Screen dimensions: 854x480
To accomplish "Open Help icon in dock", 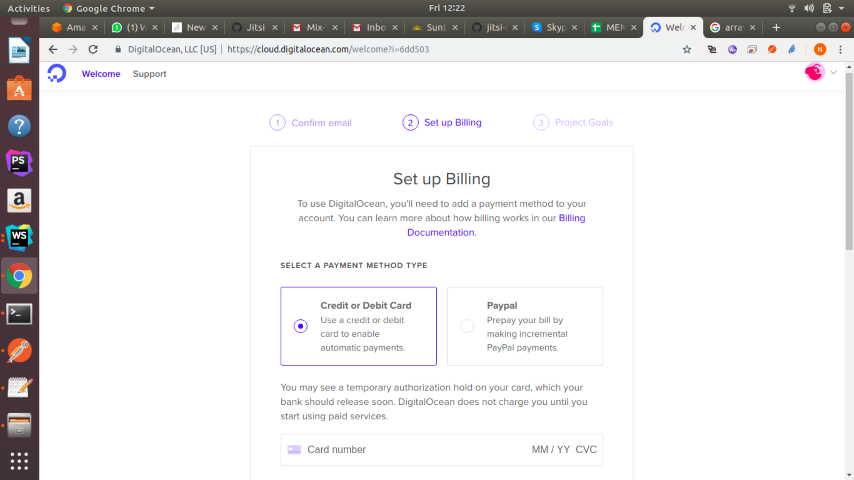I will (x=19, y=126).
